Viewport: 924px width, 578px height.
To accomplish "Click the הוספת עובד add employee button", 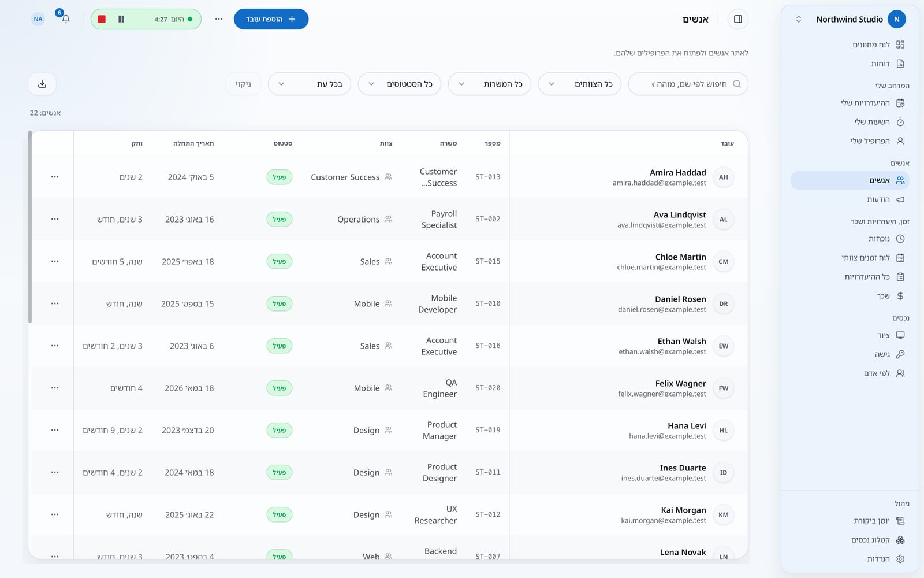I will (271, 19).
